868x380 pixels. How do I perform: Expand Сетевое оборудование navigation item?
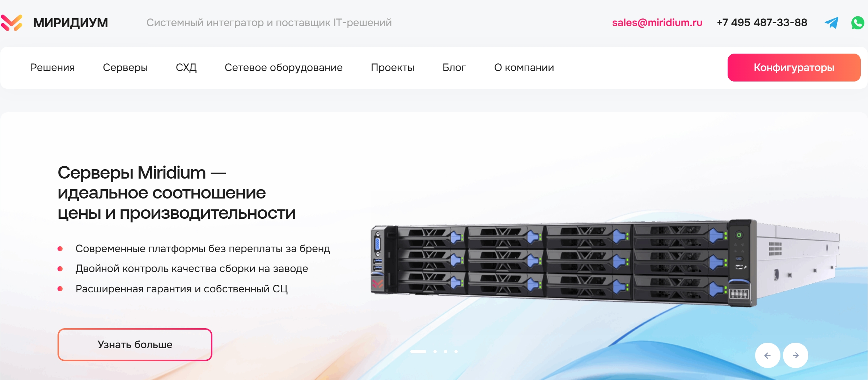coord(283,67)
